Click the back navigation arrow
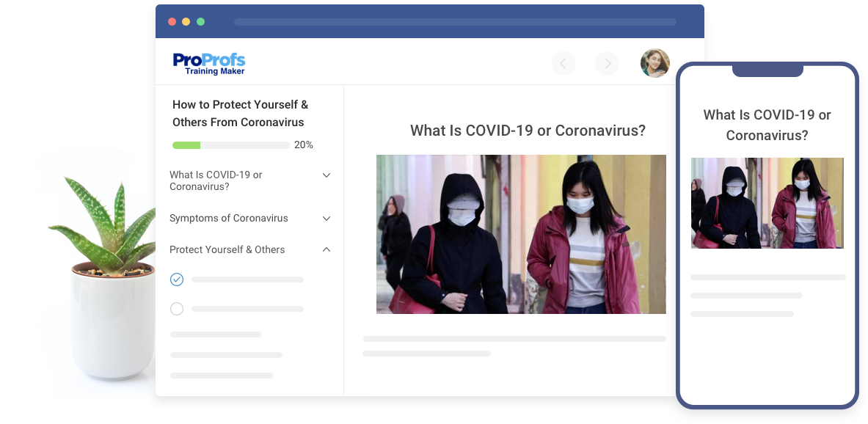The height and width of the screenshot is (424, 868). click(x=564, y=63)
